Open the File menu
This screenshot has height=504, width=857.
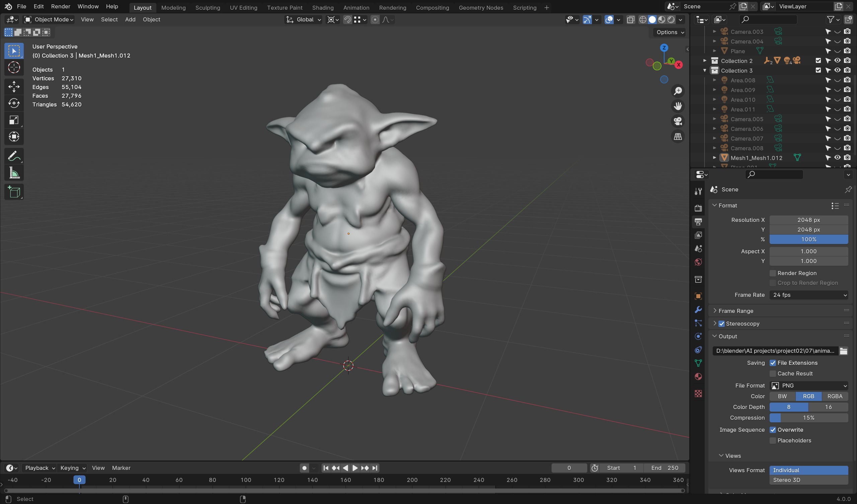pos(21,6)
